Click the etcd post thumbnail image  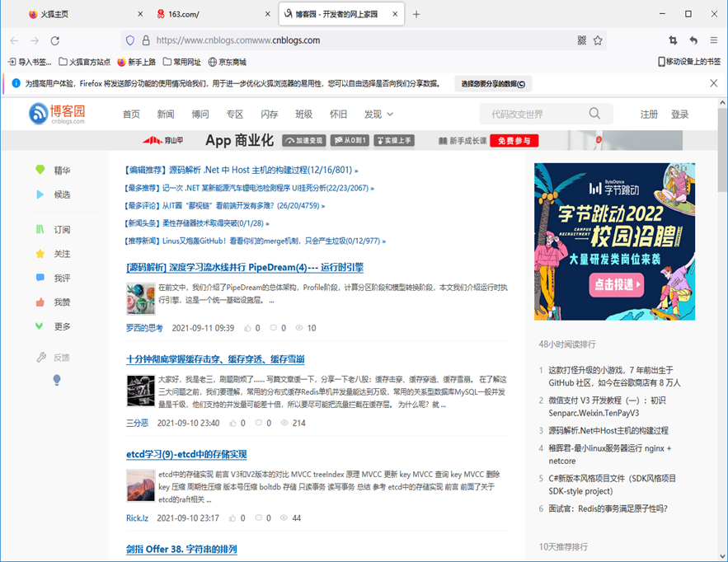pos(141,485)
